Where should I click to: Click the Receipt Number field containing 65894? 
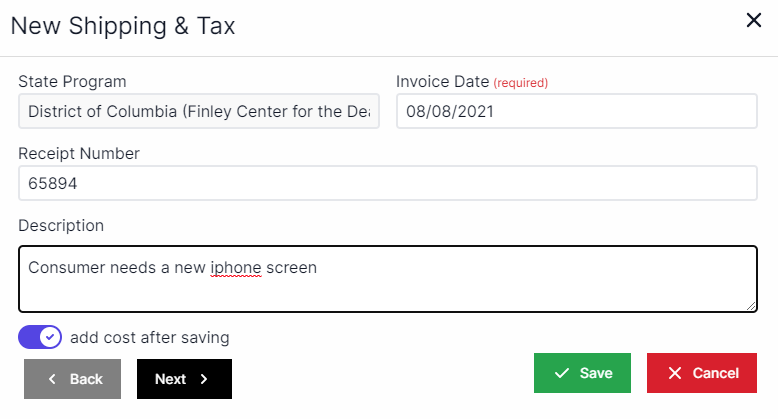tap(387, 184)
